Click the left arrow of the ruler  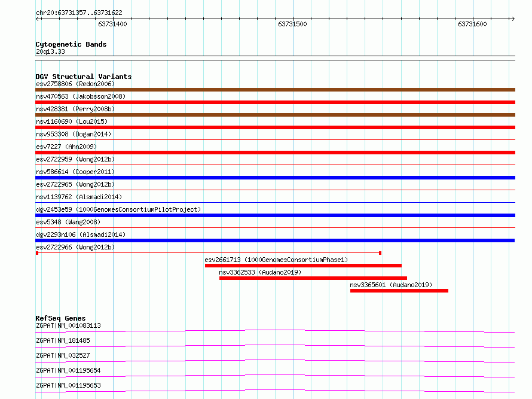(x=38, y=19)
